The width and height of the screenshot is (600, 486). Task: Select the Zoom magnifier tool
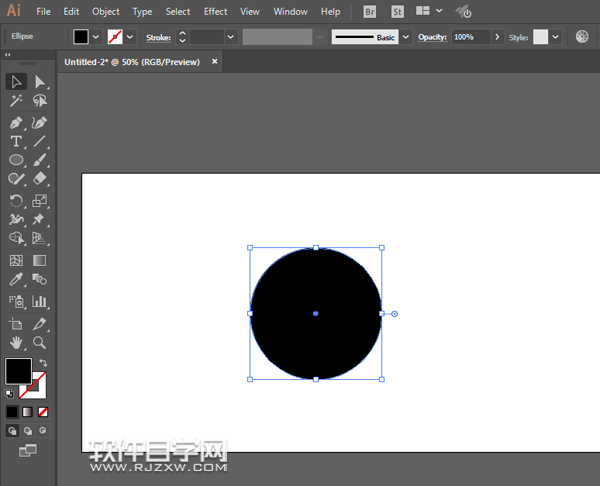point(40,342)
